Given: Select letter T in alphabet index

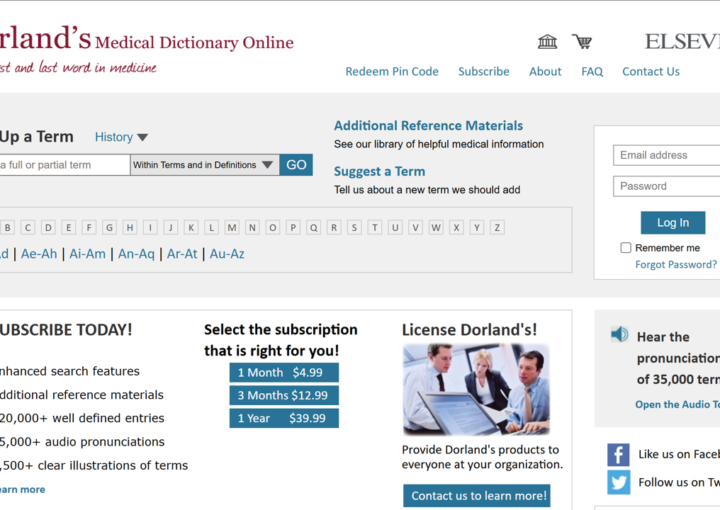Looking at the screenshot, I should pos(375,227).
